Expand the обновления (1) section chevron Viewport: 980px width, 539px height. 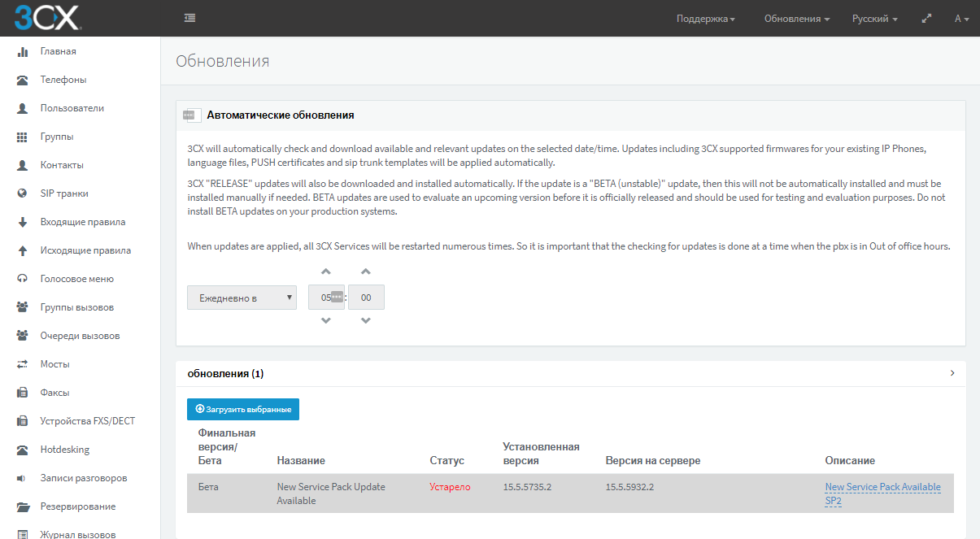(x=952, y=373)
